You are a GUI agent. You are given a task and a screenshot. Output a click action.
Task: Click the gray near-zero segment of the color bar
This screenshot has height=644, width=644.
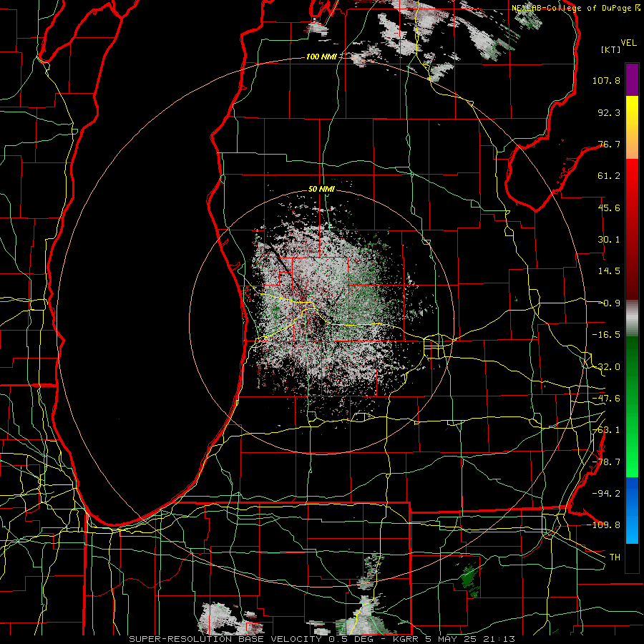click(632, 318)
